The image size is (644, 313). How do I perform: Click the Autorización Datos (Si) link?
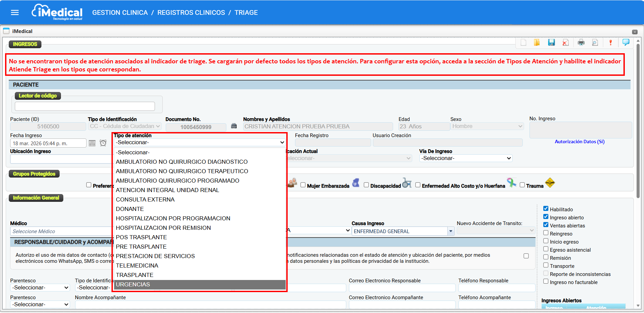click(579, 142)
